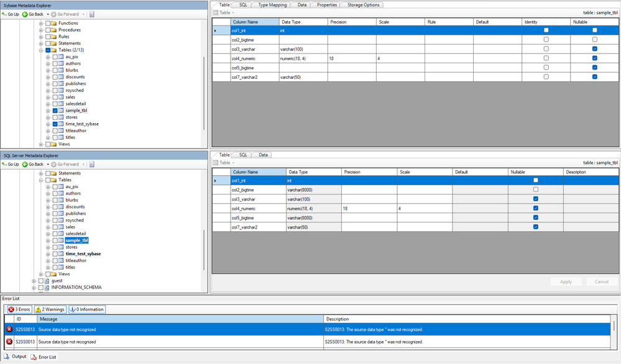621x364 pixels.
Task: Click Go Up in SQL Server Metadata Explorer
Action: point(11,164)
